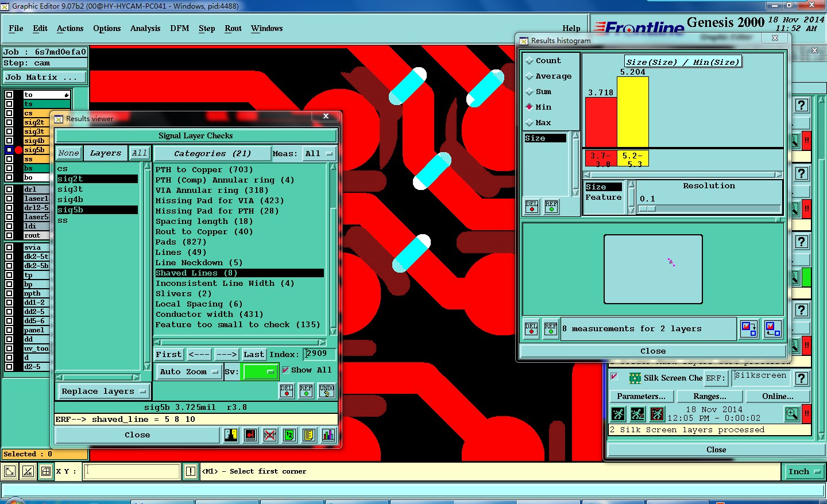Viewport: 827px width, 504px height.
Task: Open Silk Screen results magnifier icon
Action: [x=792, y=414]
